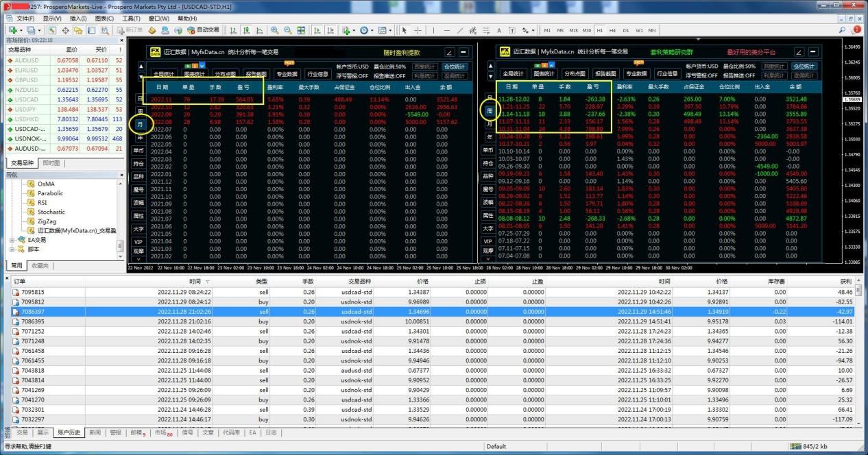Image resolution: width=868 pixels, height=455 pixels.
Task: Open the indicators list dropdown icon
Action: [349, 30]
